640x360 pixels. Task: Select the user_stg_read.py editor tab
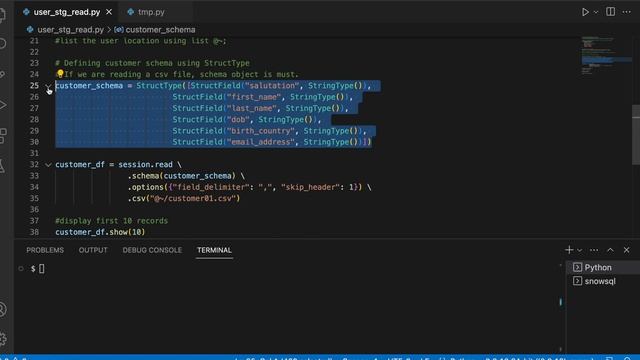point(67,12)
